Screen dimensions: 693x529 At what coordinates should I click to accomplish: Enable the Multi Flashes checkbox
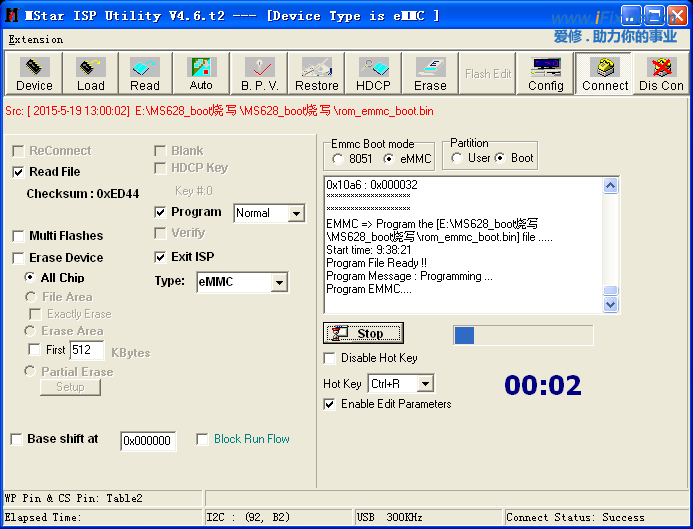click(x=19, y=236)
